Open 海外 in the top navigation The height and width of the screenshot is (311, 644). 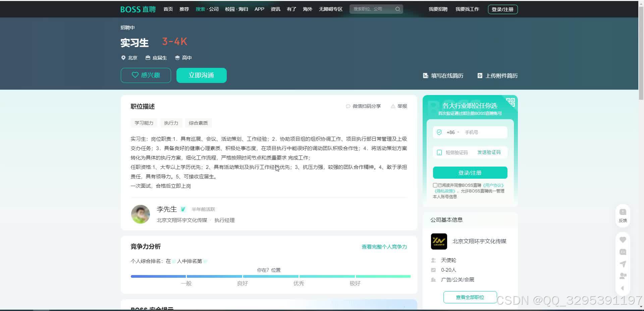coord(308,9)
